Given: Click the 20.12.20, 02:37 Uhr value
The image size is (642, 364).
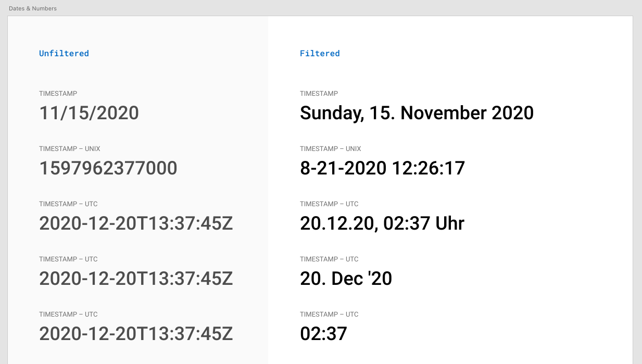Looking at the screenshot, I should point(382,223).
